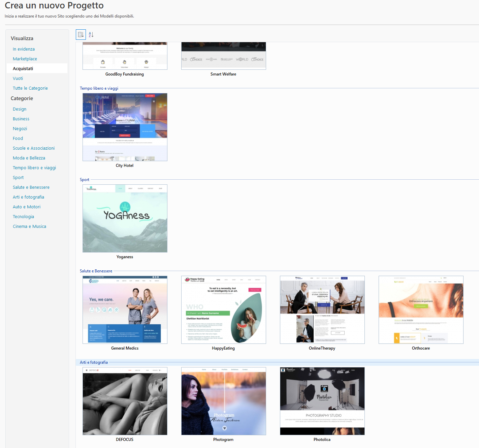
Task: Collapse the Salute e Benessere group header
Action: pyautogui.click(x=96, y=271)
